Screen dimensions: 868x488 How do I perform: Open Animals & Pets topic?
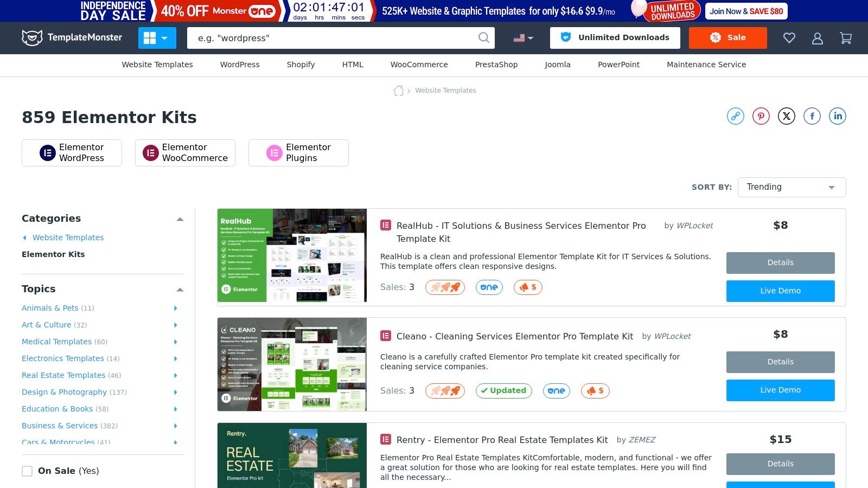50,308
